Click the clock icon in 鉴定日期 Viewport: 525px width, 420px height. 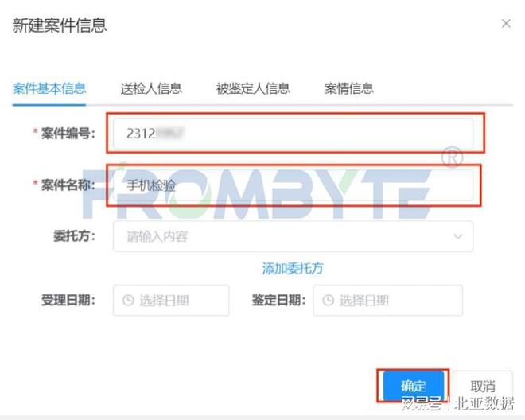tap(328, 301)
